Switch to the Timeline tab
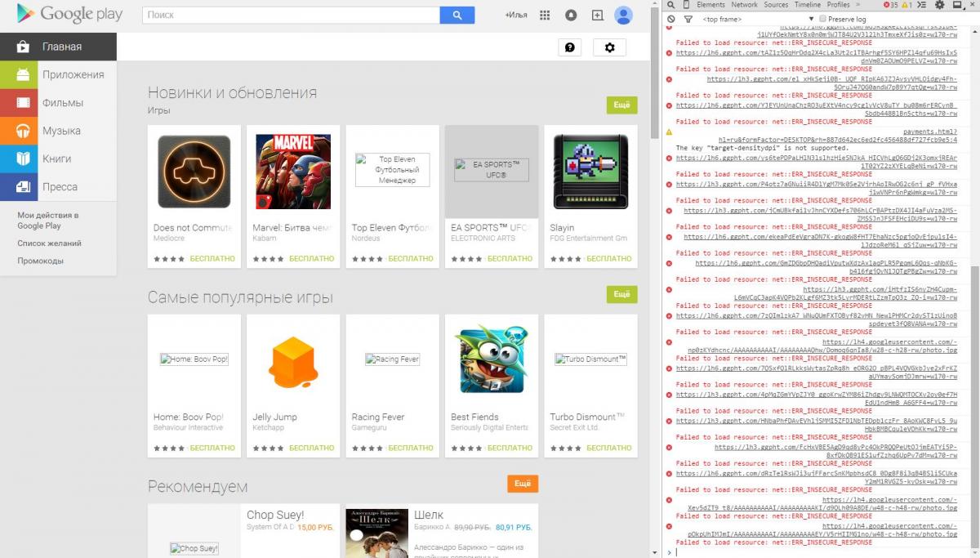The height and width of the screenshot is (558, 980). pos(808,5)
